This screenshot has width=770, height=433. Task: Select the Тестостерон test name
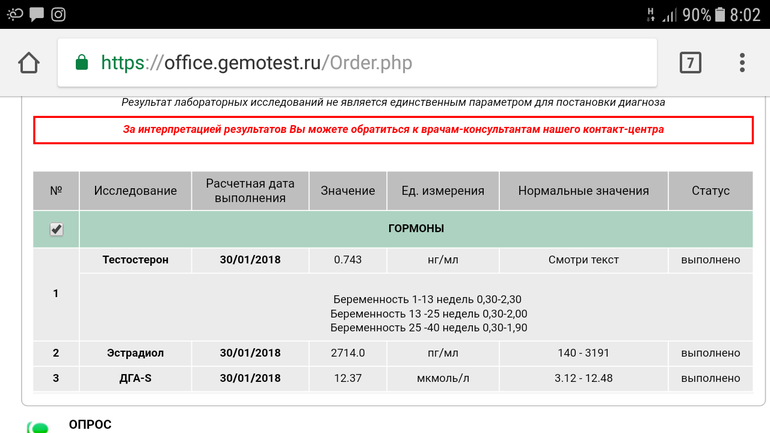(135, 260)
